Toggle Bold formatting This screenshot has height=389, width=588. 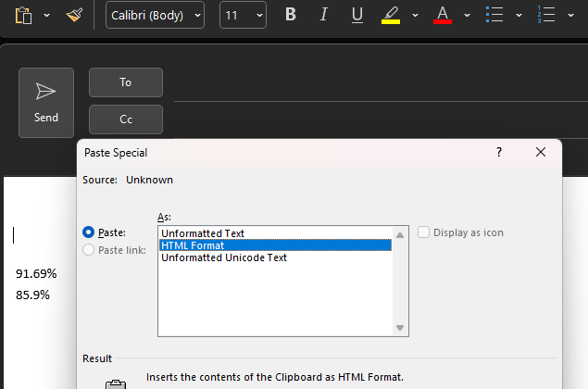click(x=290, y=15)
